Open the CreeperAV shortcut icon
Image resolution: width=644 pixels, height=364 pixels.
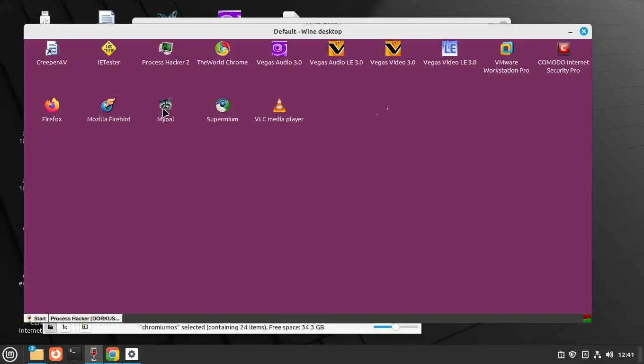click(x=52, y=48)
